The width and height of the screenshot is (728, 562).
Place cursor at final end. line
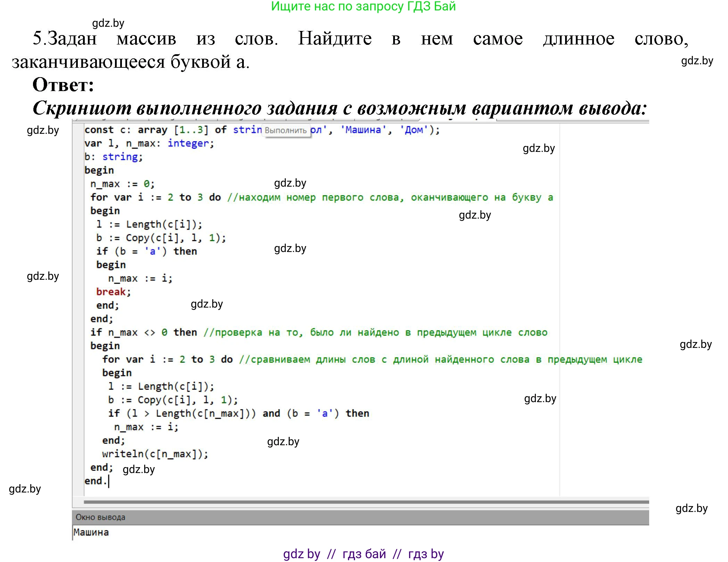point(96,481)
